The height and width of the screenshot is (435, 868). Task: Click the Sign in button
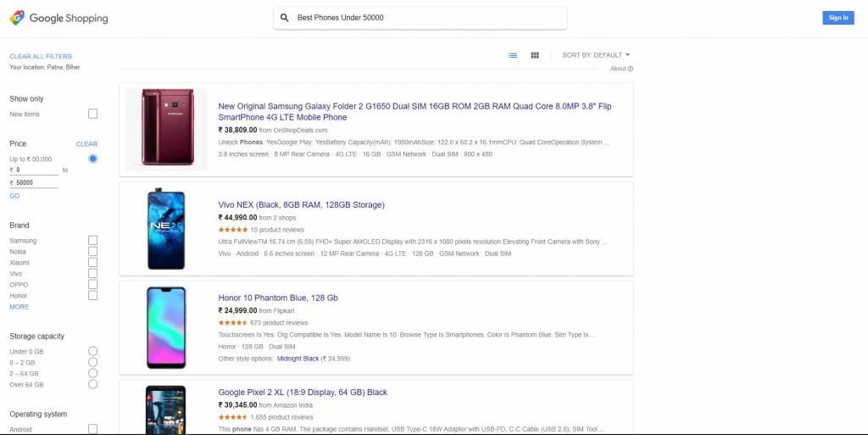838,18
